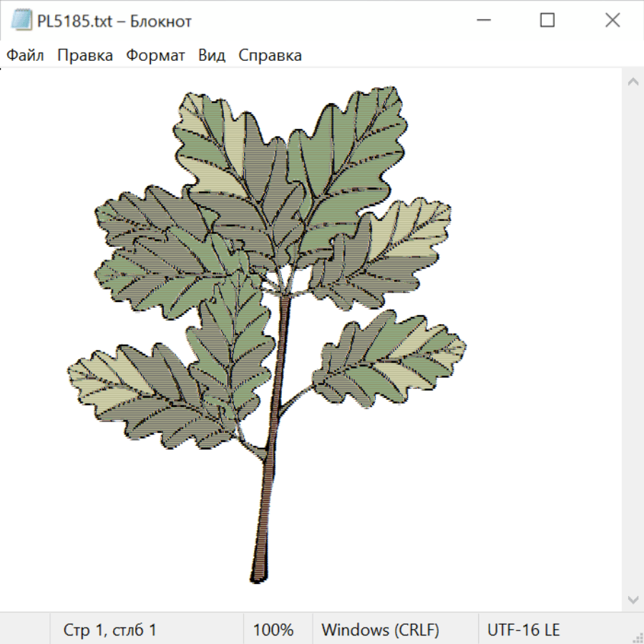
Task: Expand the Вид menu
Action: (212, 56)
